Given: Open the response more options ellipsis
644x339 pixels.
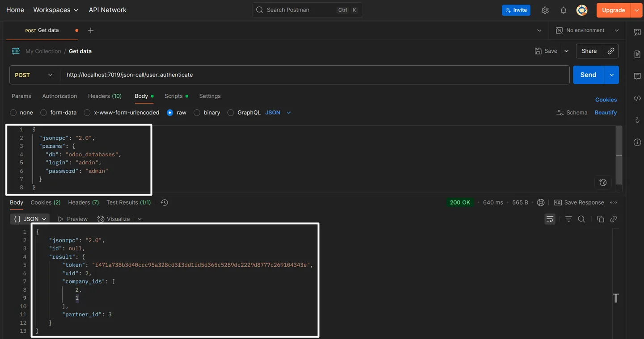Looking at the screenshot, I should click(614, 202).
